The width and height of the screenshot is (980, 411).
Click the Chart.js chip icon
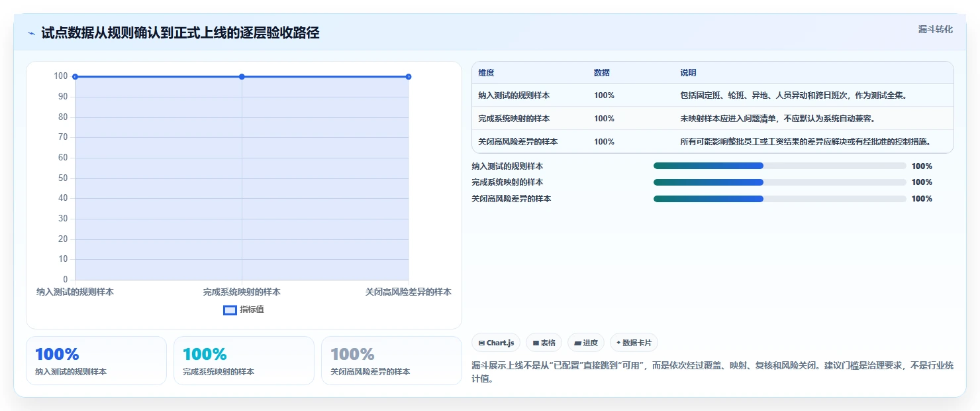coord(481,343)
